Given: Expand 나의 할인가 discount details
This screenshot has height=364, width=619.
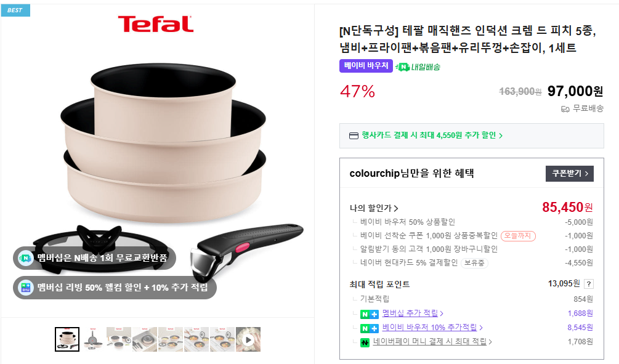Looking at the screenshot, I should (x=374, y=208).
